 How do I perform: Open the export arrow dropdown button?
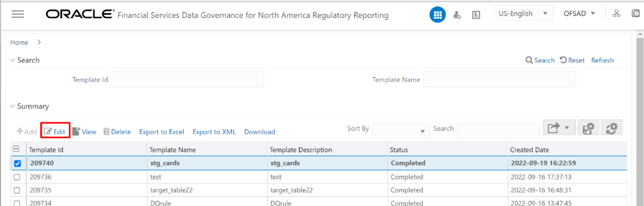[x=560, y=127]
